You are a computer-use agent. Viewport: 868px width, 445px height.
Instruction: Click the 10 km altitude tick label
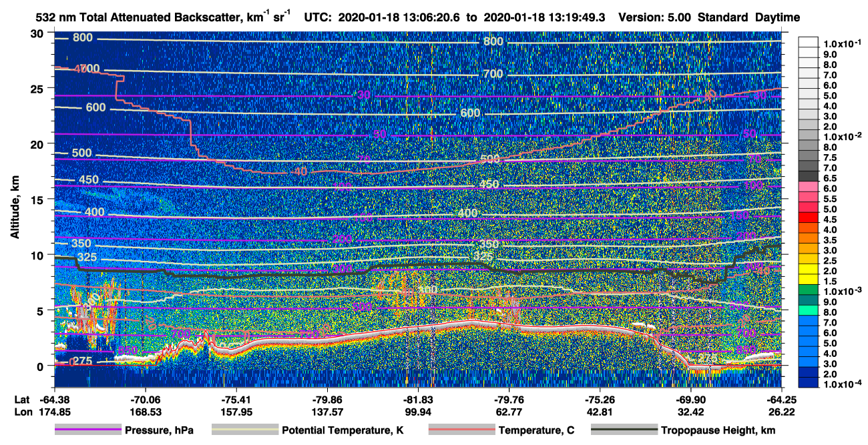pos(38,255)
